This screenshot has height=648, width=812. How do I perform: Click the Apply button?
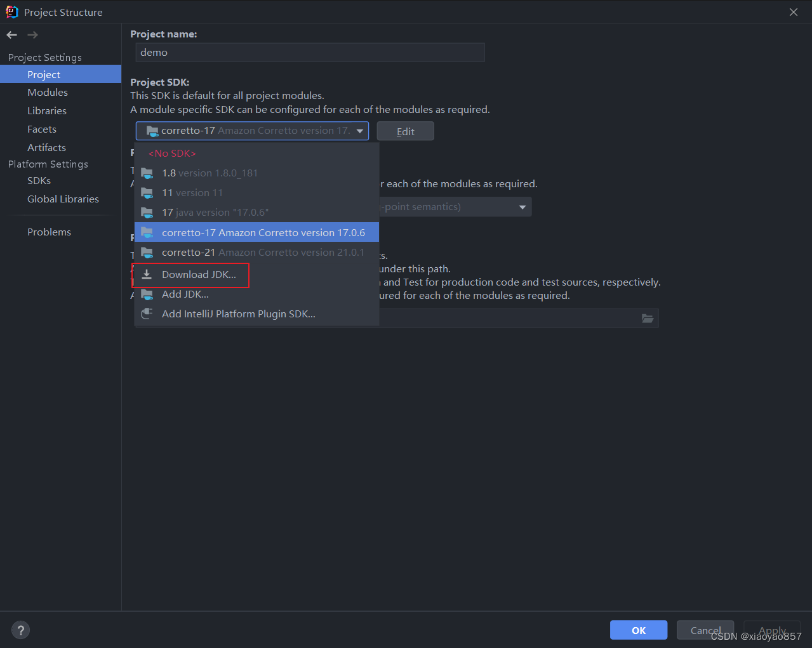(x=772, y=630)
